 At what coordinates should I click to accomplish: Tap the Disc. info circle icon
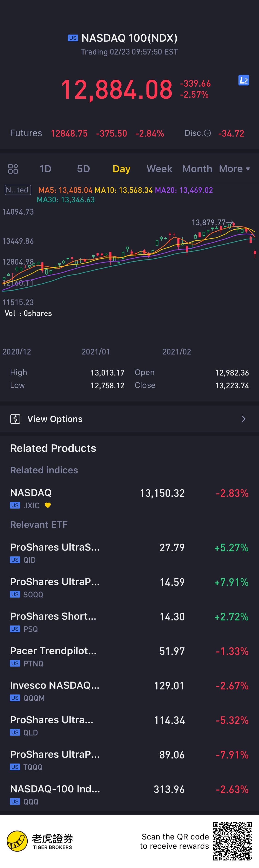click(207, 133)
